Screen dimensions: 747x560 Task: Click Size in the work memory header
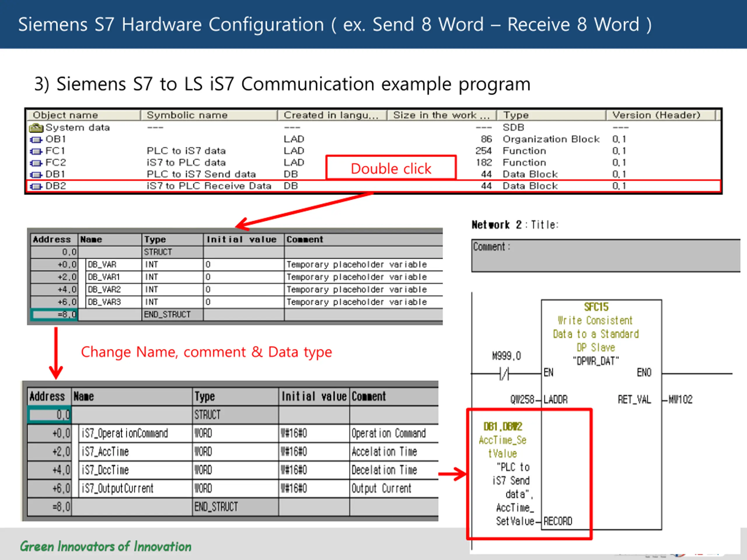pyautogui.click(x=442, y=115)
